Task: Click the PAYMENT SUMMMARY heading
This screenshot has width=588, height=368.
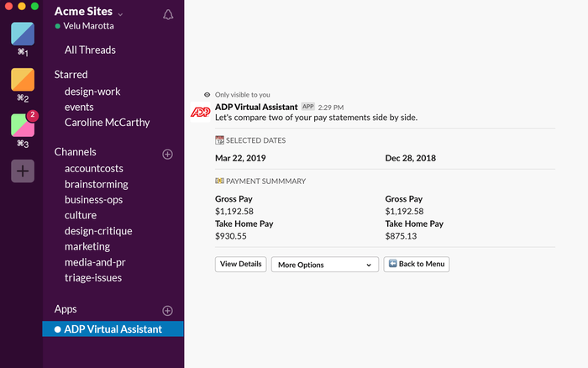Action: click(x=266, y=181)
